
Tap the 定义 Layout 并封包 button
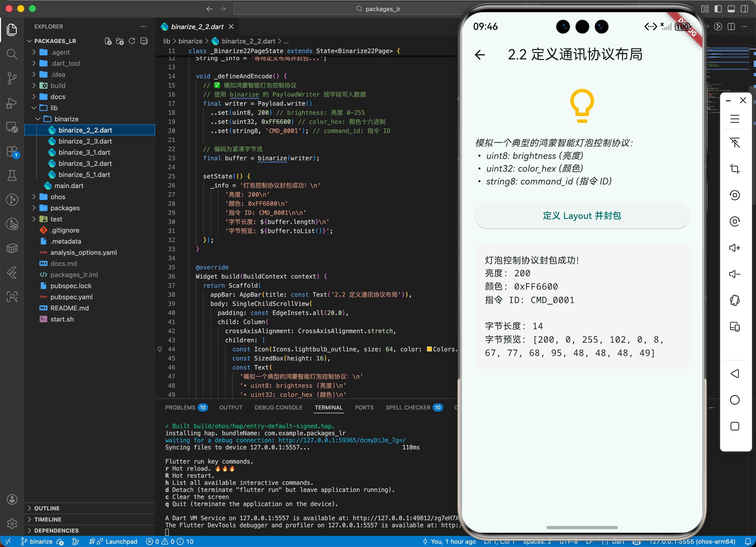pyautogui.click(x=582, y=216)
